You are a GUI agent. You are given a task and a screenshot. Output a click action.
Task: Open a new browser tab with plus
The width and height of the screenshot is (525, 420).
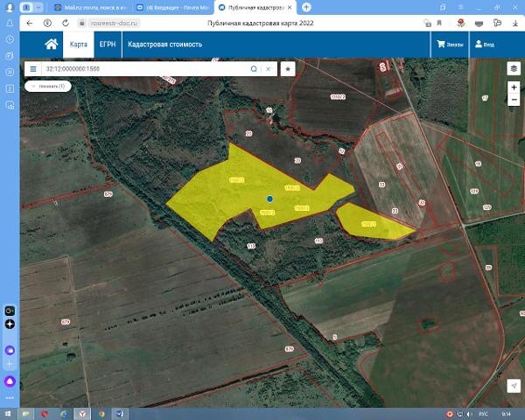point(306,7)
